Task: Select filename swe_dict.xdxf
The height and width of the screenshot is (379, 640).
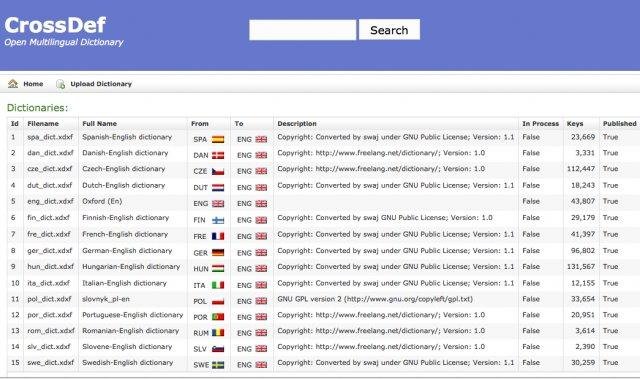Action: point(51,363)
